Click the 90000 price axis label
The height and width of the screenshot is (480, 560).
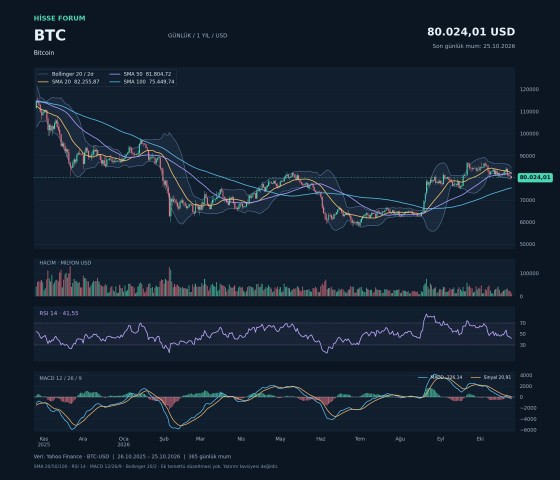pos(528,156)
